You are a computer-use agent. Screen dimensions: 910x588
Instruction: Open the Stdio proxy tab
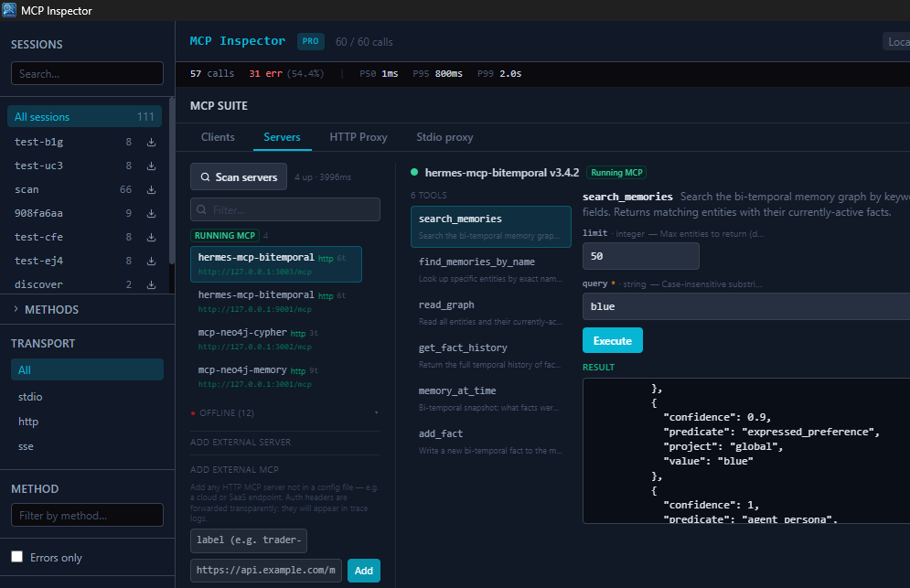pos(444,137)
